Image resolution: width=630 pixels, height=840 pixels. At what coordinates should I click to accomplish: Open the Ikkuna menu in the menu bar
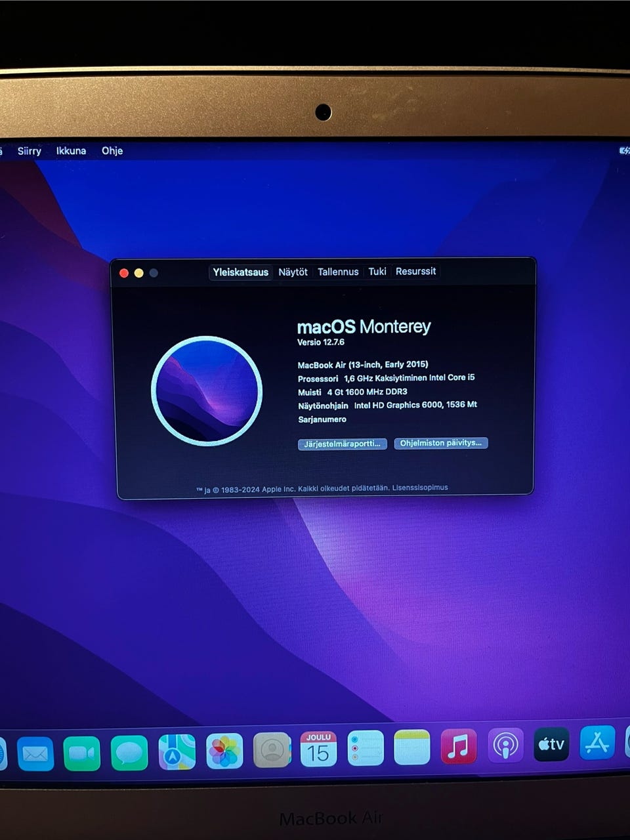pyautogui.click(x=71, y=151)
